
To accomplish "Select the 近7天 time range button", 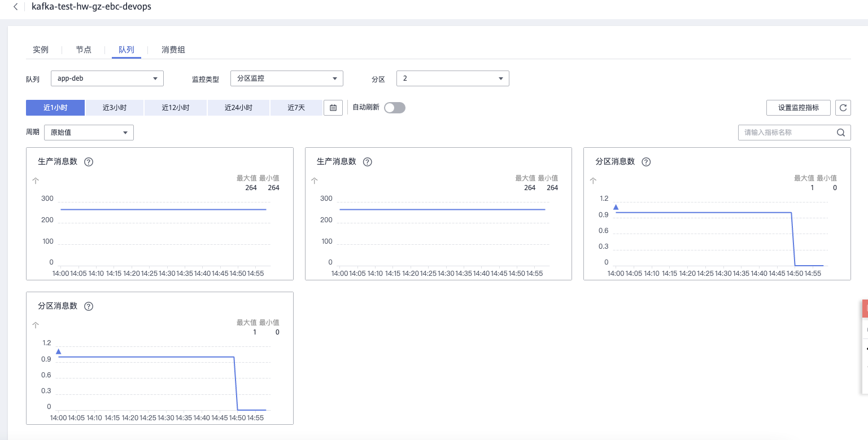I will (x=296, y=108).
